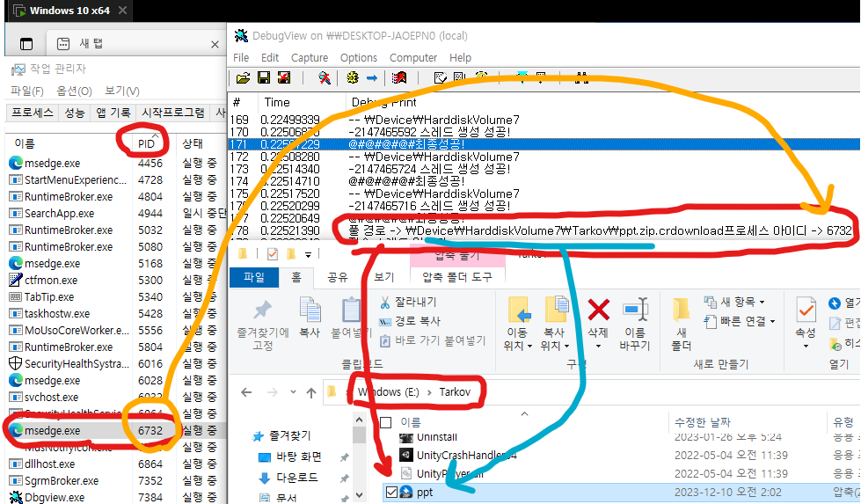Open the File menu in DebugView
Viewport: 861px width, 504px height.
(241, 58)
